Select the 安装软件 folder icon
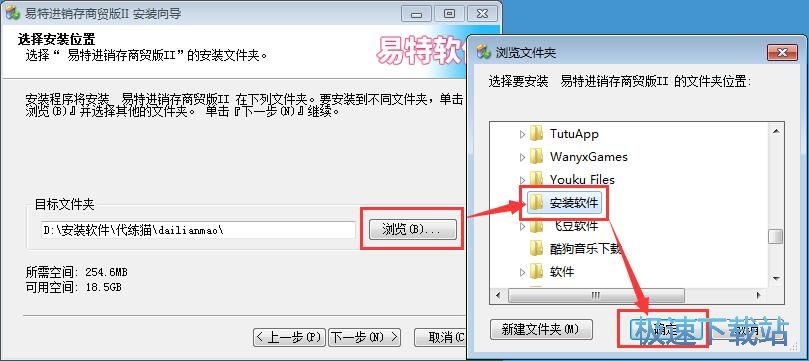Image resolution: width=809 pixels, height=361 pixels. pyautogui.click(x=537, y=203)
